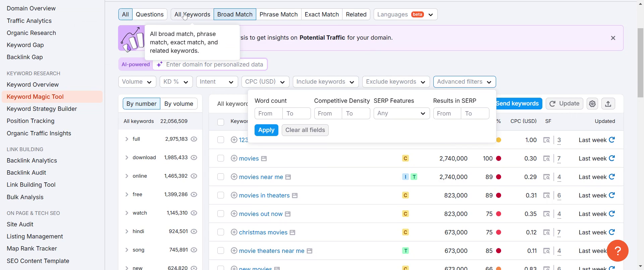Tick the select-all checkbox in table header
The width and height of the screenshot is (644, 270).
pyautogui.click(x=221, y=122)
